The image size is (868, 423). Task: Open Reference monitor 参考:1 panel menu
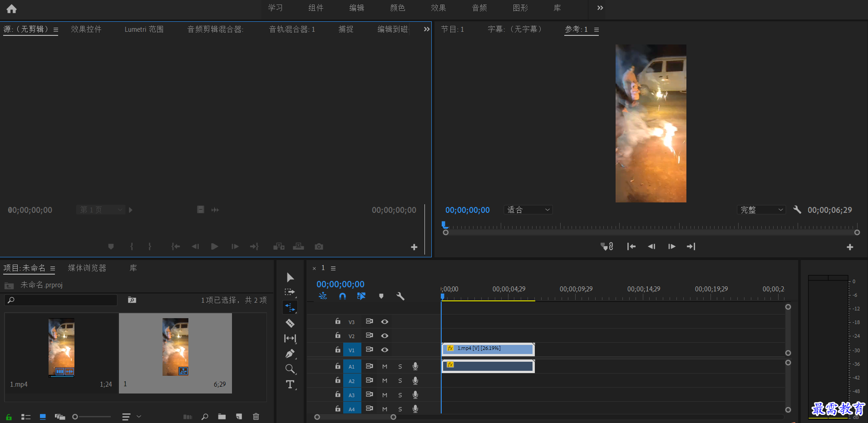click(x=597, y=30)
